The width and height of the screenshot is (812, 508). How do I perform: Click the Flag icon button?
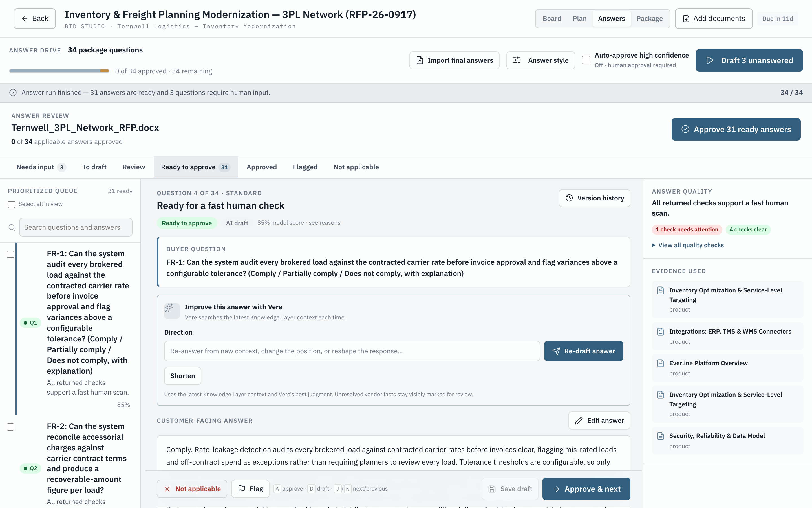tap(250, 489)
